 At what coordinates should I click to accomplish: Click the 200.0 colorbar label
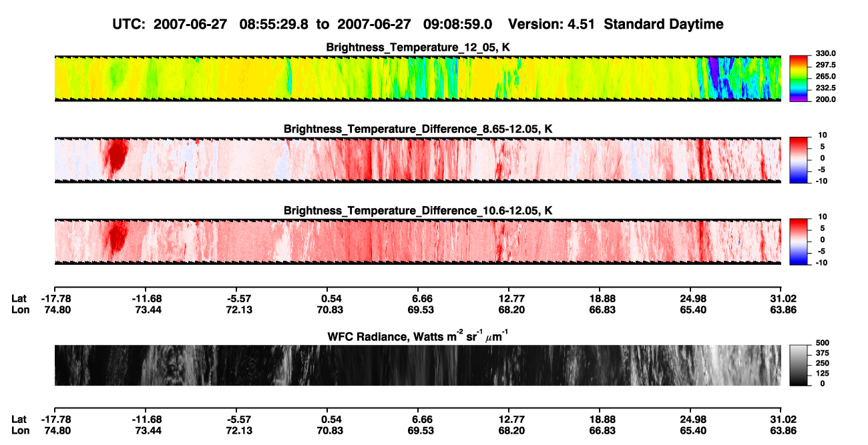pos(825,99)
